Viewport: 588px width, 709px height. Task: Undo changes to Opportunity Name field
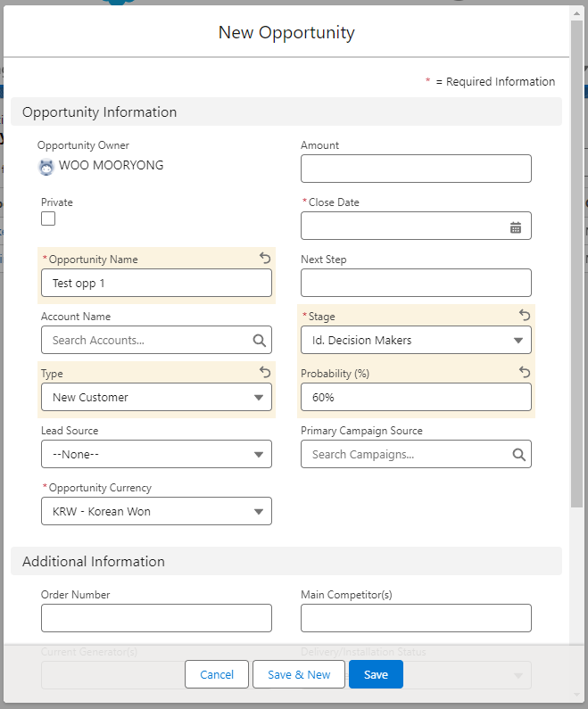click(x=265, y=258)
